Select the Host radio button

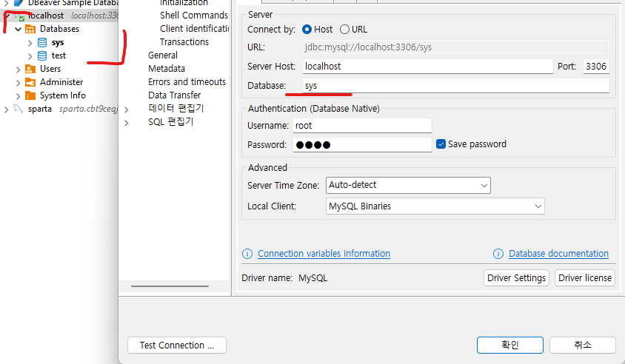[x=307, y=30]
